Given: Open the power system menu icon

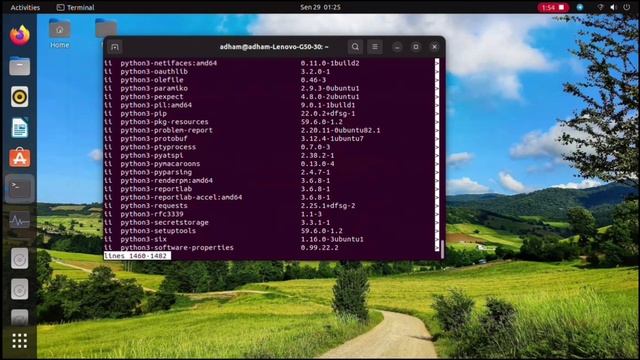Looking at the screenshot, I should (x=627, y=7).
